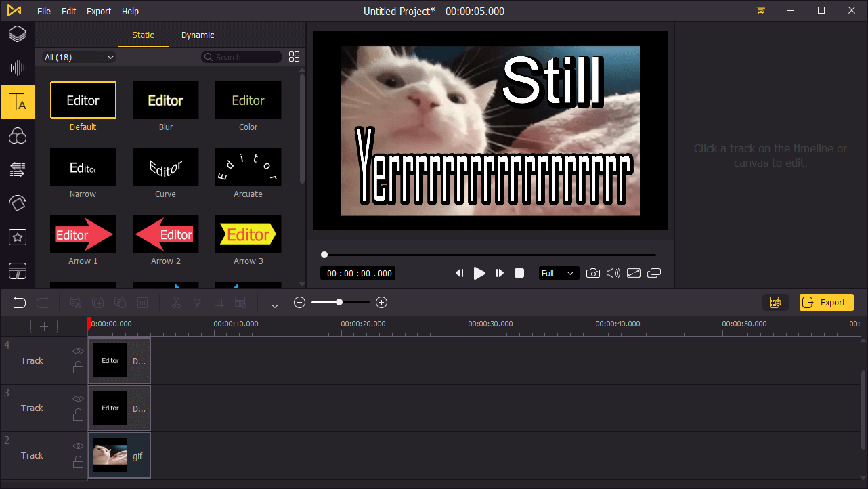Open the File menu
868x489 pixels.
[44, 11]
